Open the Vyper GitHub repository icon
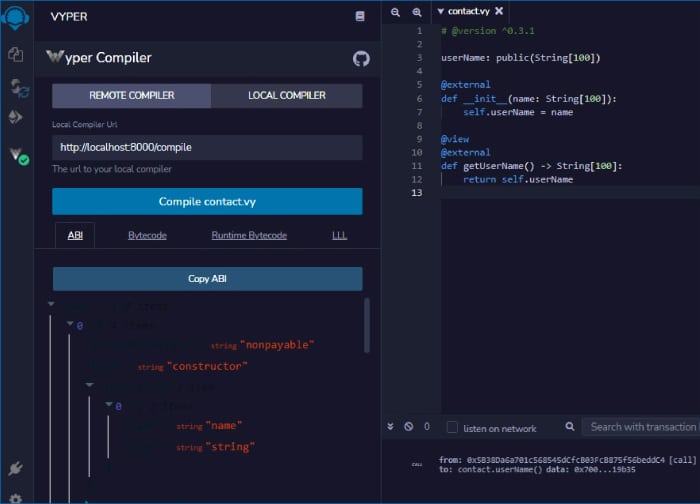The width and height of the screenshot is (700, 504). click(x=361, y=58)
